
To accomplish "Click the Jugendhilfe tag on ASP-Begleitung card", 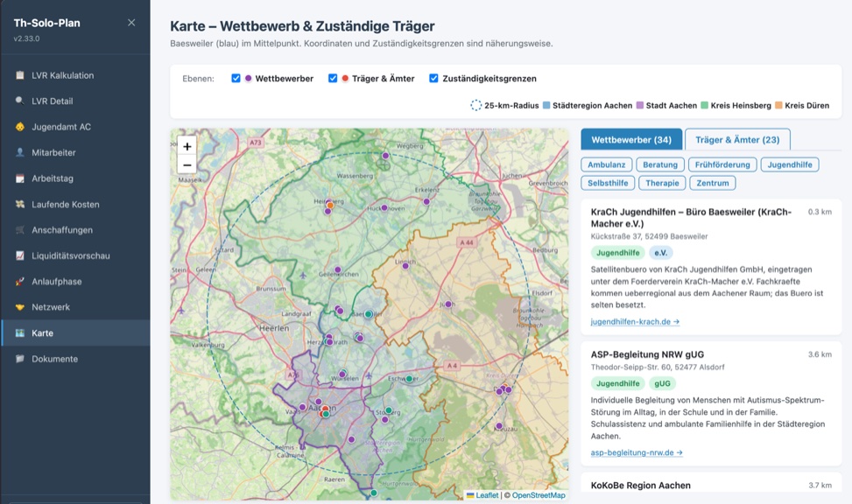I will click(x=618, y=383).
